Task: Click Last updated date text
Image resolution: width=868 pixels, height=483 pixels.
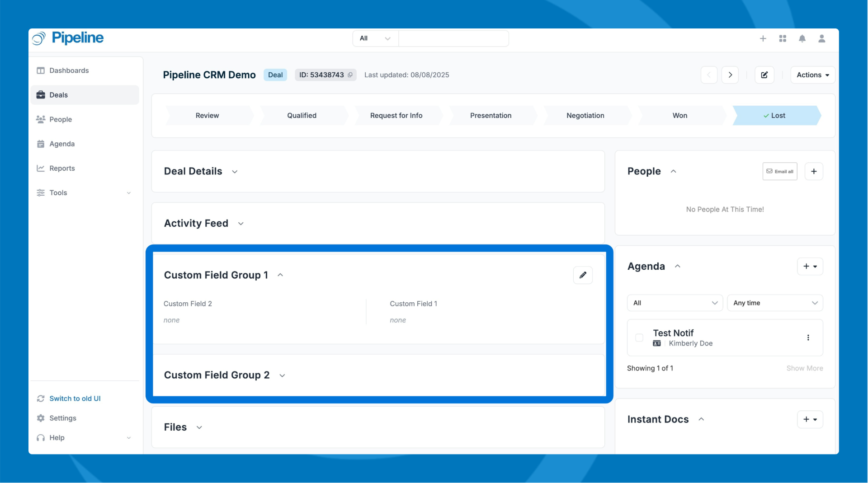Action: 407,75
